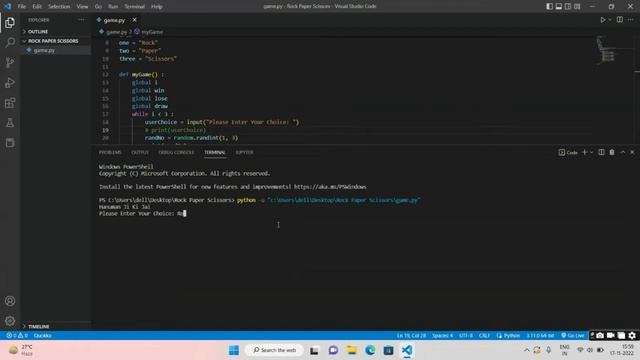Click the terminal input line
The width and height of the screenshot is (640, 360).
click(142, 213)
